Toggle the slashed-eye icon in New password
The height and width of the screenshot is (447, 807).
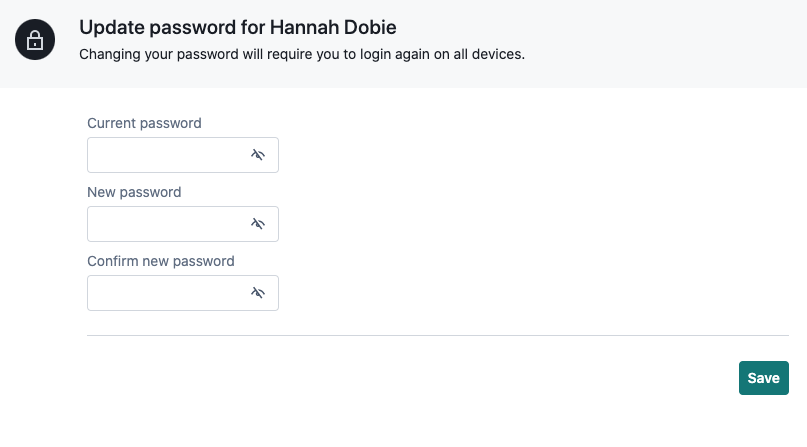pyautogui.click(x=258, y=224)
